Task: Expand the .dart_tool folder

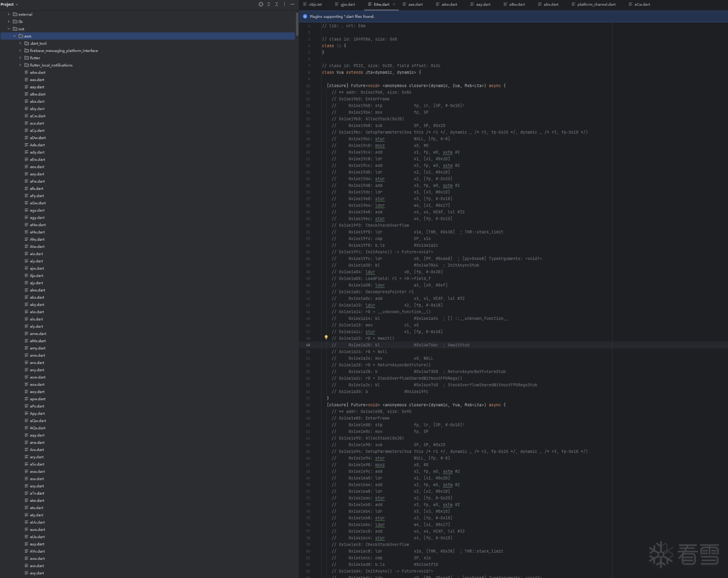Action: click(20, 44)
